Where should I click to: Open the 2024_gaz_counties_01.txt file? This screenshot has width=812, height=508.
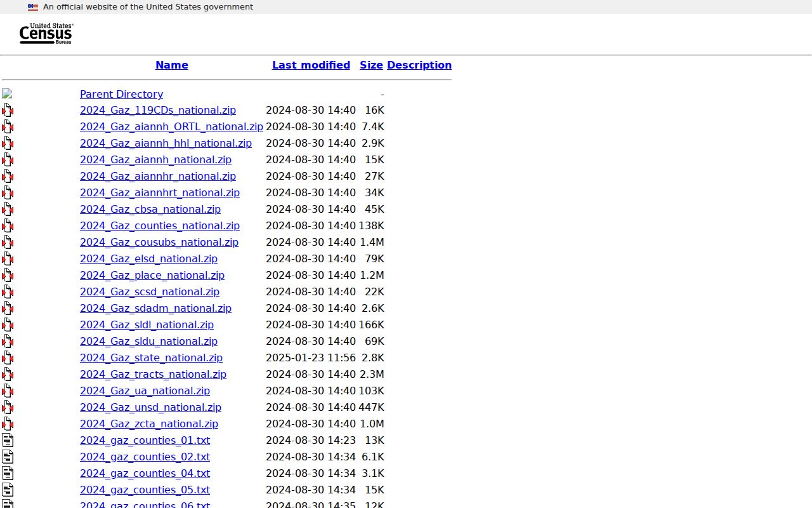click(145, 441)
